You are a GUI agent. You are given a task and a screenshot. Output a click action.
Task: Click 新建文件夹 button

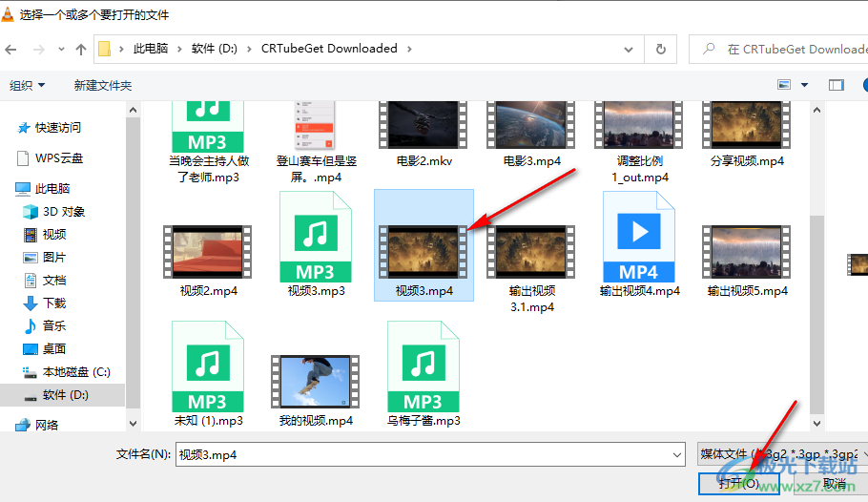pos(103,85)
